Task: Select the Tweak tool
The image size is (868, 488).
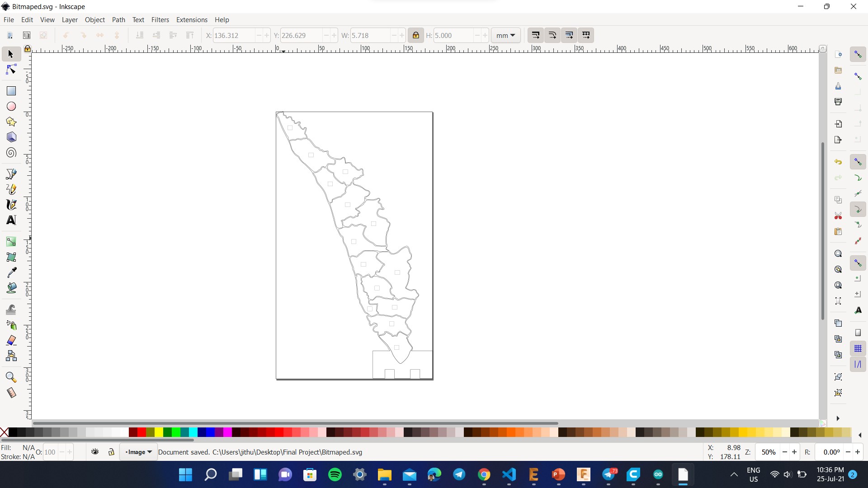Action: click(x=11, y=310)
